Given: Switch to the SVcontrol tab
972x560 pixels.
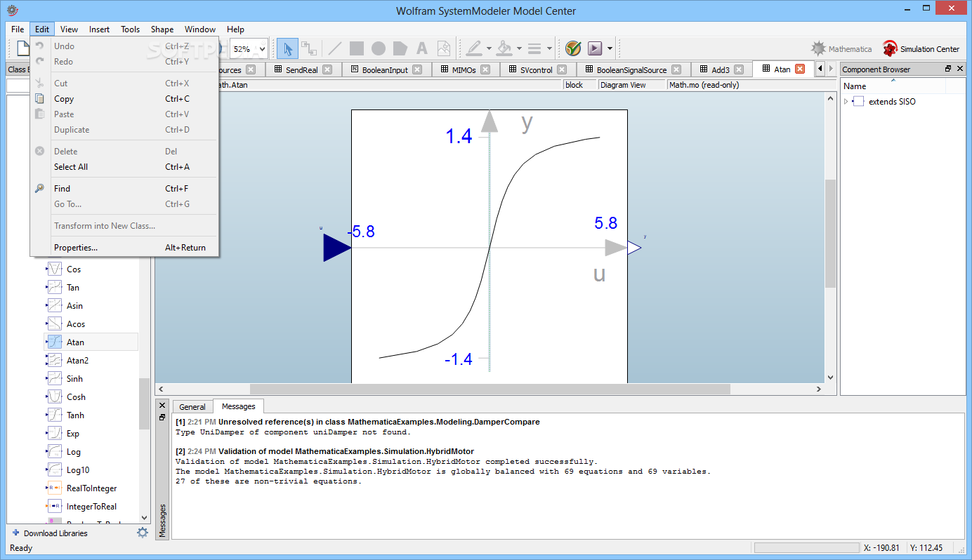Looking at the screenshot, I should pos(538,69).
